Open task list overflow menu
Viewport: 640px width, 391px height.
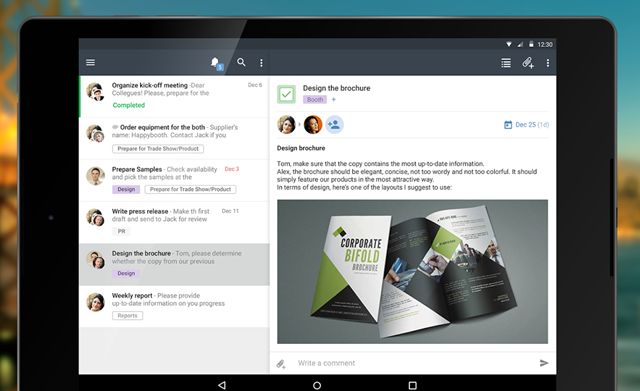[261, 63]
